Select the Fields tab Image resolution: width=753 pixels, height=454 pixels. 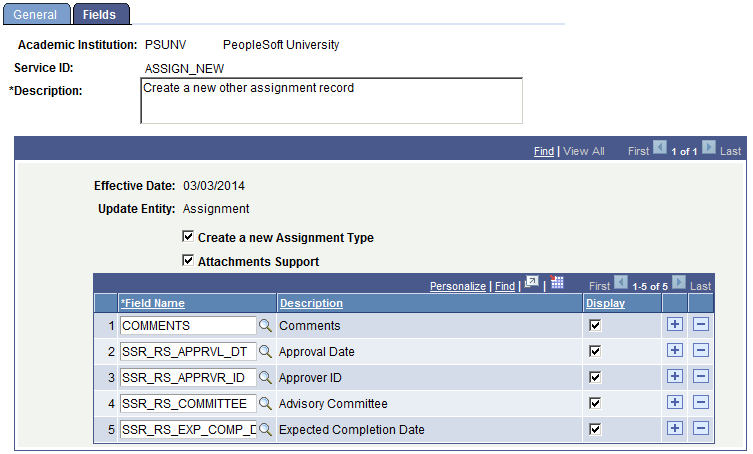(101, 14)
